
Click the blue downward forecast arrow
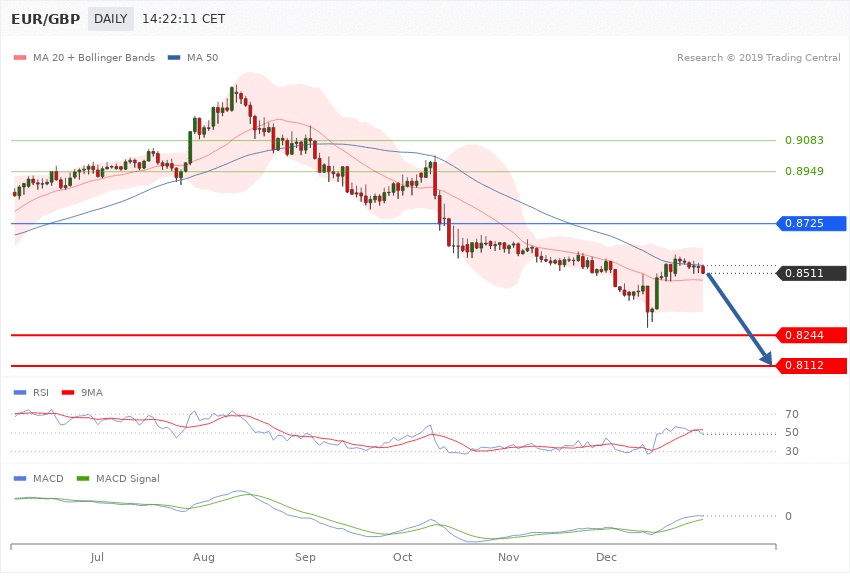click(x=740, y=318)
